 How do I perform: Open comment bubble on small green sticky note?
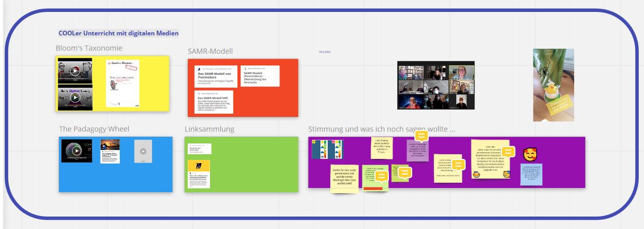(x=404, y=173)
